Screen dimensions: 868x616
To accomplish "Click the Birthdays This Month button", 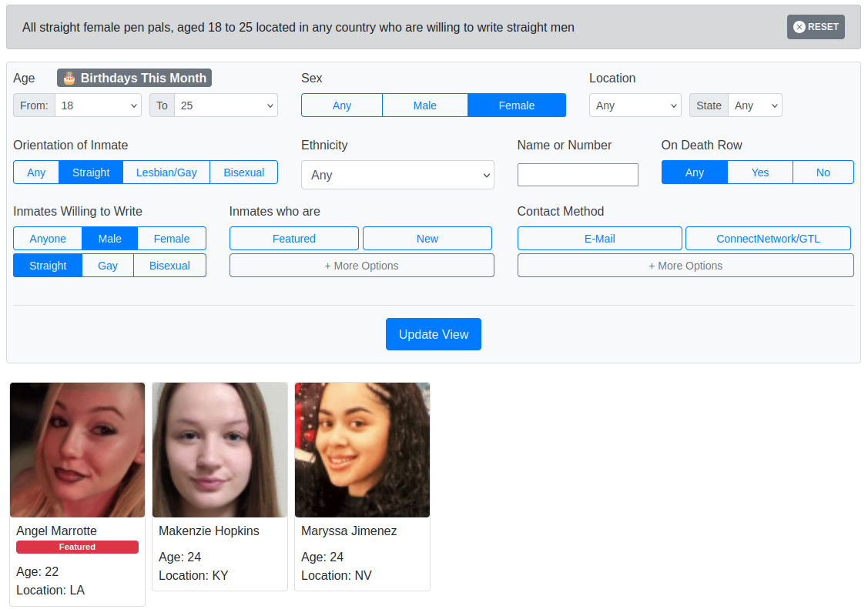I will tap(134, 78).
